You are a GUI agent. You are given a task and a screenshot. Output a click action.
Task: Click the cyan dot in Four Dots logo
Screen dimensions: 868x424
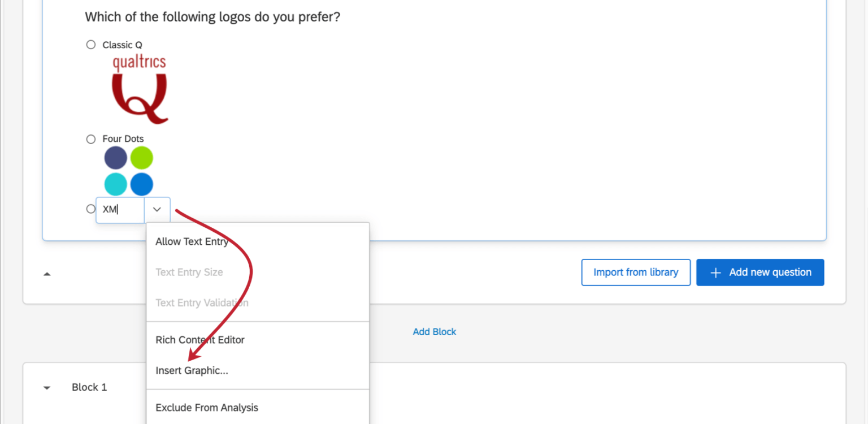(x=115, y=184)
